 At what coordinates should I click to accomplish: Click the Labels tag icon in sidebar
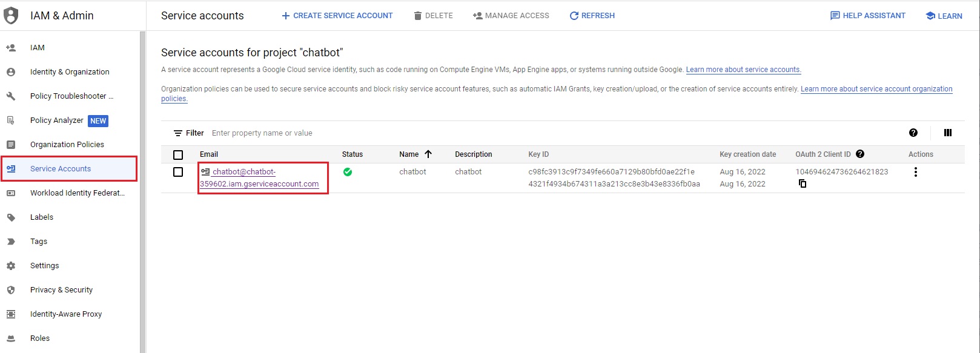click(x=11, y=217)
